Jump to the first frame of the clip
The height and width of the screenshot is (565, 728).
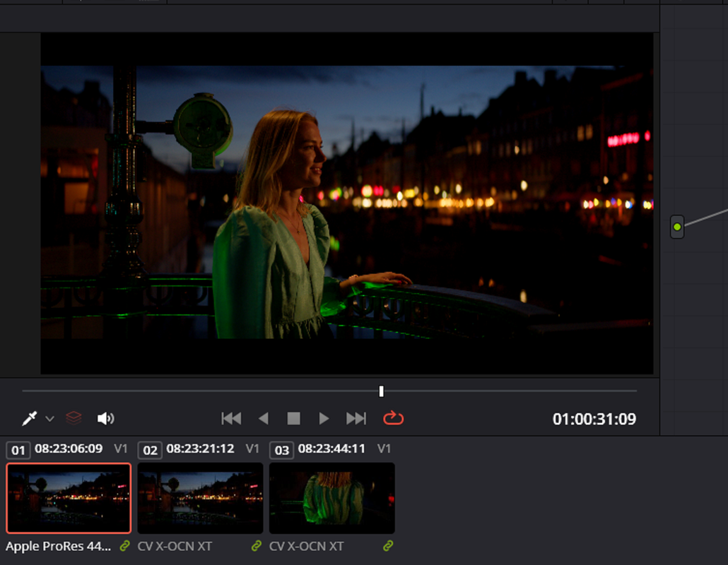coord(231,418)
